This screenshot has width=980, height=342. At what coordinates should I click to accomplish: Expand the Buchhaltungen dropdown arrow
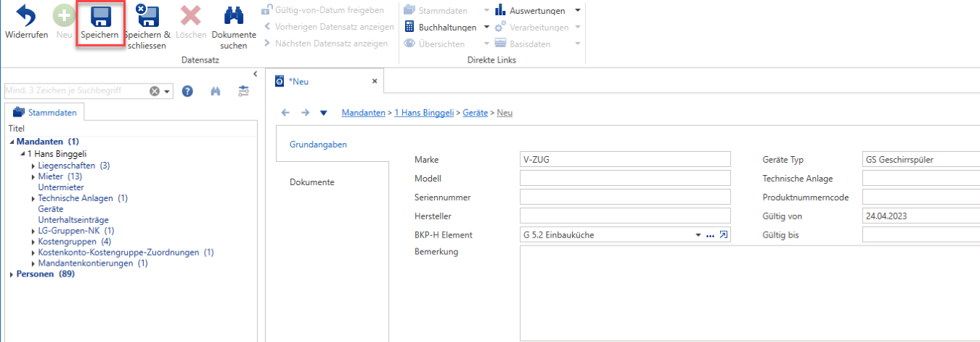click(x=487, y=27)
